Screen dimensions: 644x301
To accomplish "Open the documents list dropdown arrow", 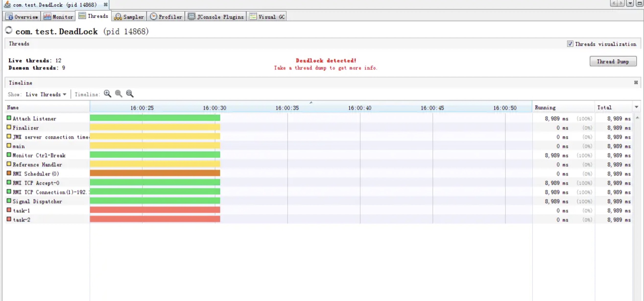I will tap(630, 3).
